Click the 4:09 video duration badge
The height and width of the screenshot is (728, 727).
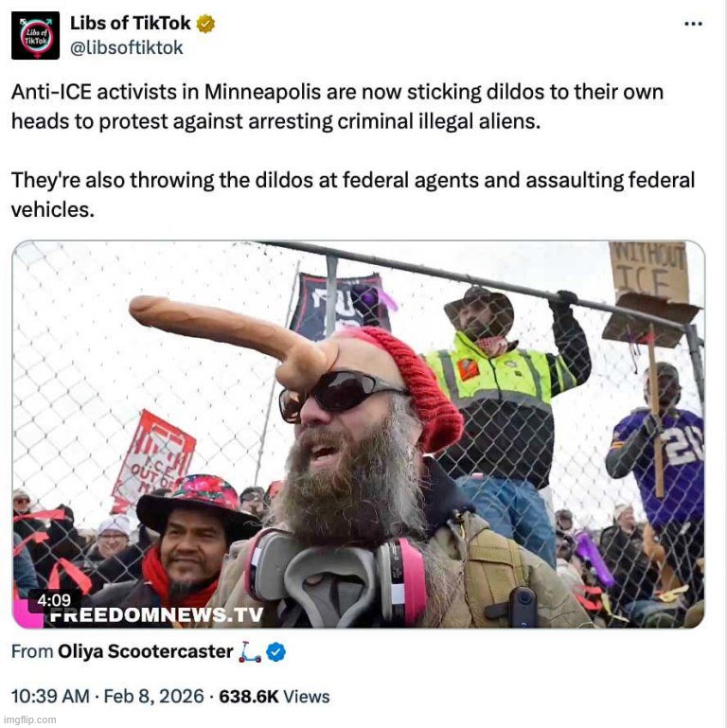tap(54, 600)
